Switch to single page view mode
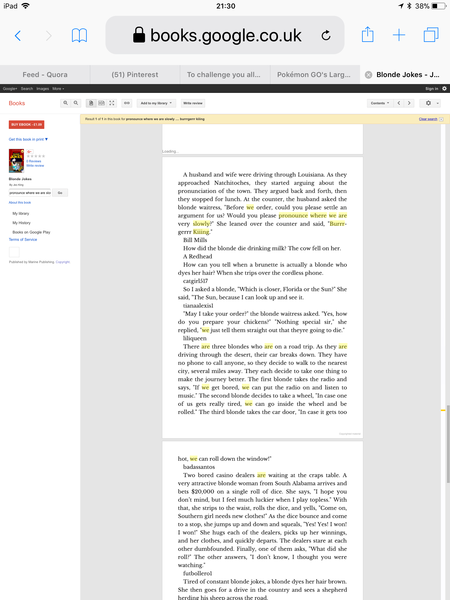The width and height of the screenshot is (450, 600). [91, 103]
